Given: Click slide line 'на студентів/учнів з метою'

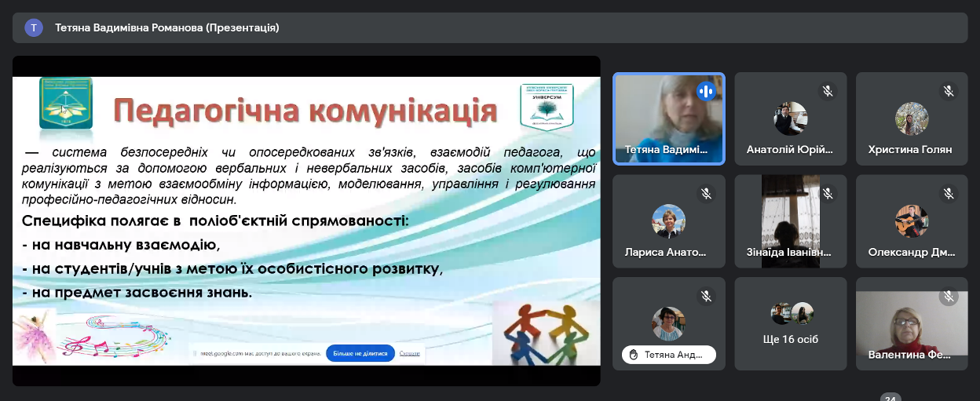Looking at the screenshot, I should [232, 268].
